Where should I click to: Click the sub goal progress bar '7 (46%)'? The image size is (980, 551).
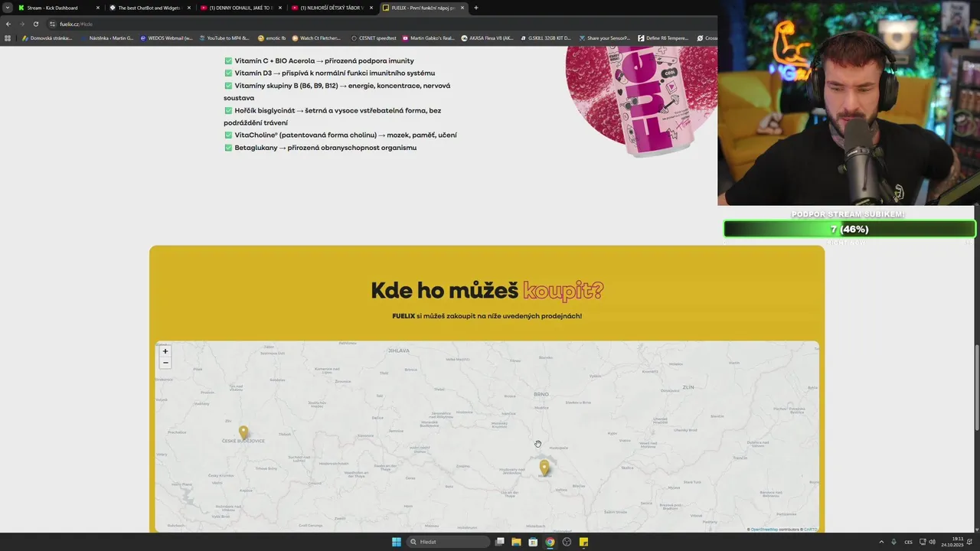tap(849, 229)
